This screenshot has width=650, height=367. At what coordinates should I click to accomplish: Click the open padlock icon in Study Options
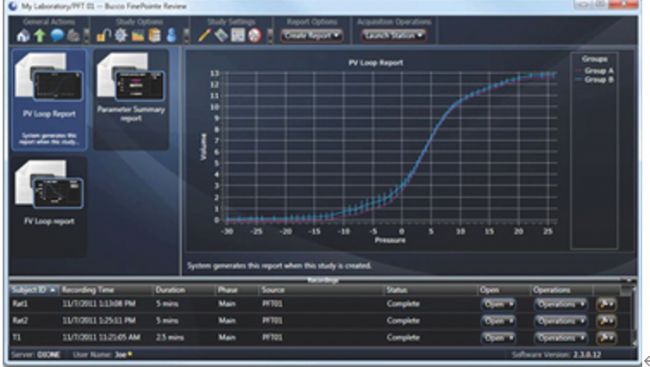[103, 36]
